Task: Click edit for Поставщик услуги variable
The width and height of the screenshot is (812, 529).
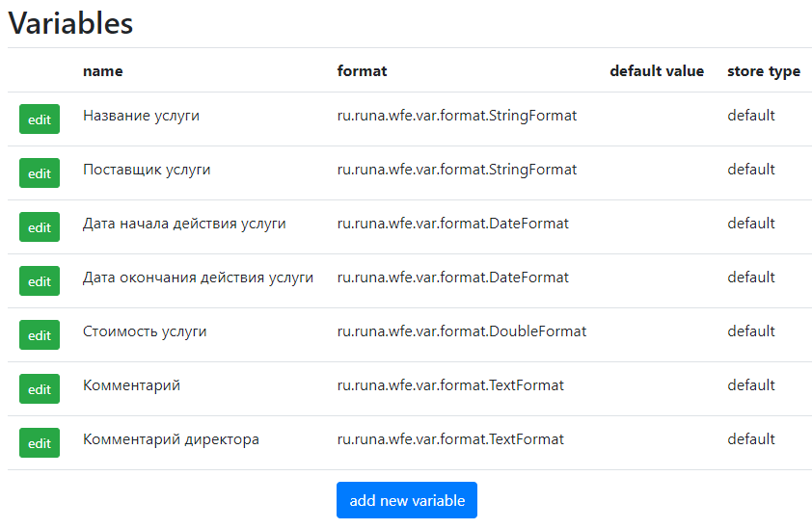Action: 40,172
